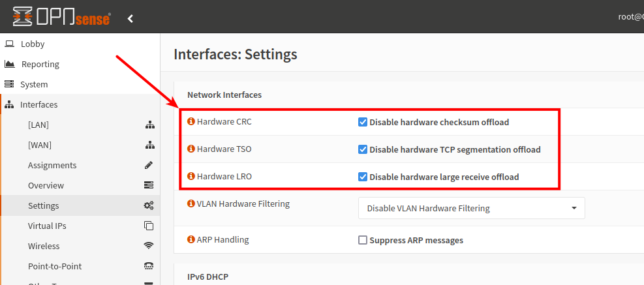Click the Assignments pencil icon
Screen dimensions: 644x285
149,165
